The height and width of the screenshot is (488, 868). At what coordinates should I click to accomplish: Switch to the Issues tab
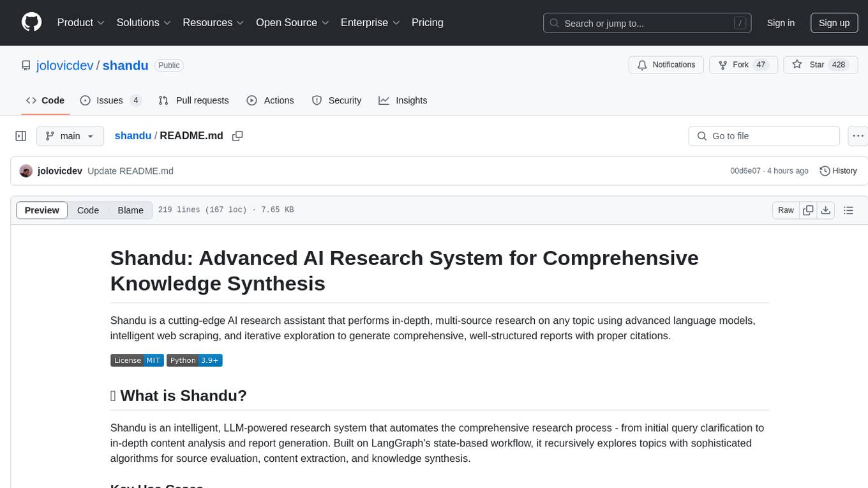pos(110,100)
